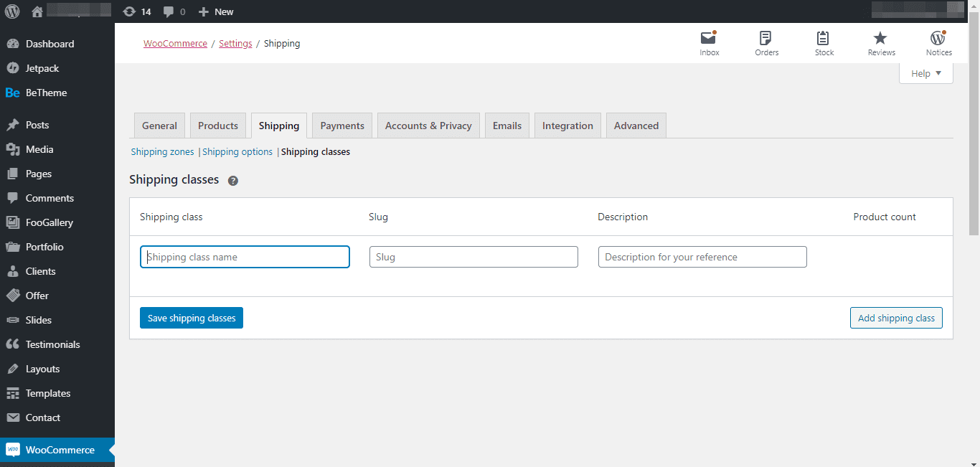Switch to the Payments tab

(342, 126)
